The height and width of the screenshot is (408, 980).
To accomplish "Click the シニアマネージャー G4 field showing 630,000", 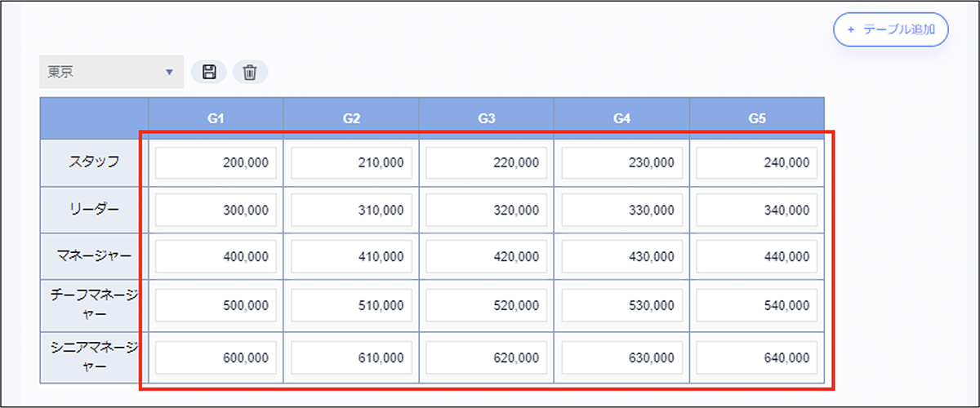I will point(621,357).
